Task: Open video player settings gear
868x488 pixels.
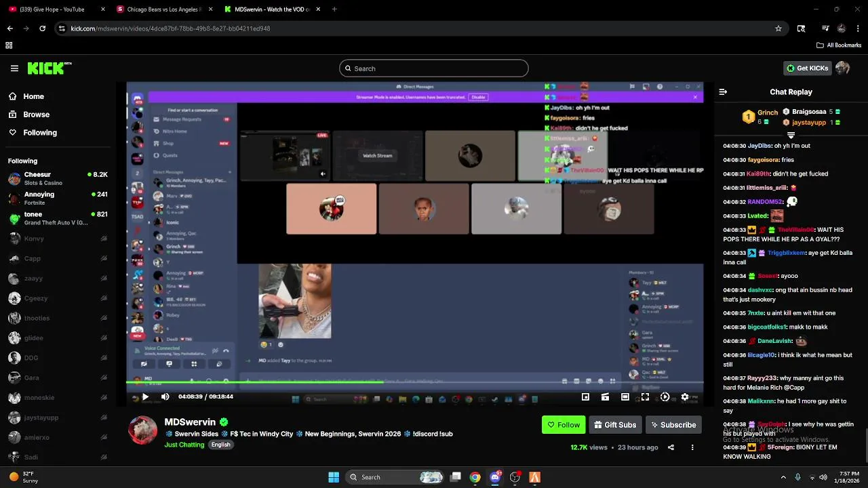Action: (685, 396)
